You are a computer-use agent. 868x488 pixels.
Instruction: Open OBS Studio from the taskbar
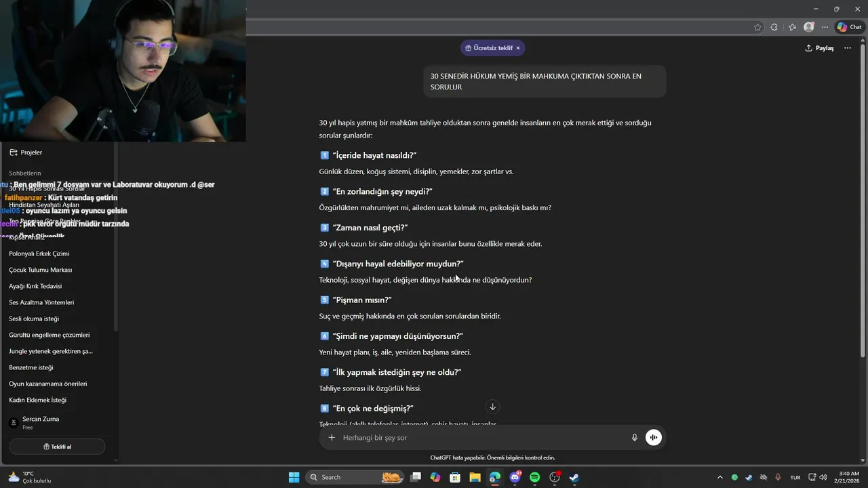(x=555, y=477)
